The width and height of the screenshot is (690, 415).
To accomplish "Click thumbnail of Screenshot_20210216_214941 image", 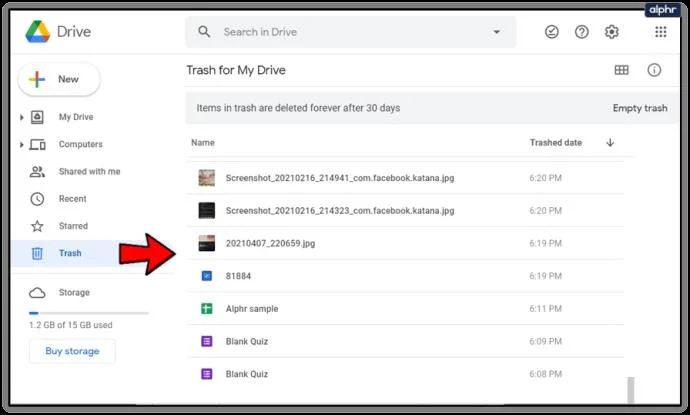I will click(x=207, y=178).
